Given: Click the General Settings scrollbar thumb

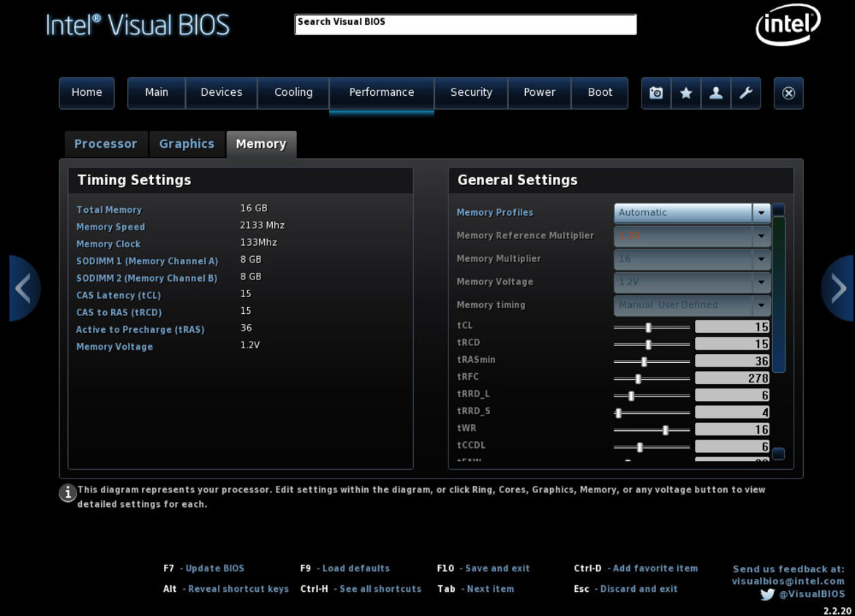Looking at the screenshot, I should (x=779, y=295).
